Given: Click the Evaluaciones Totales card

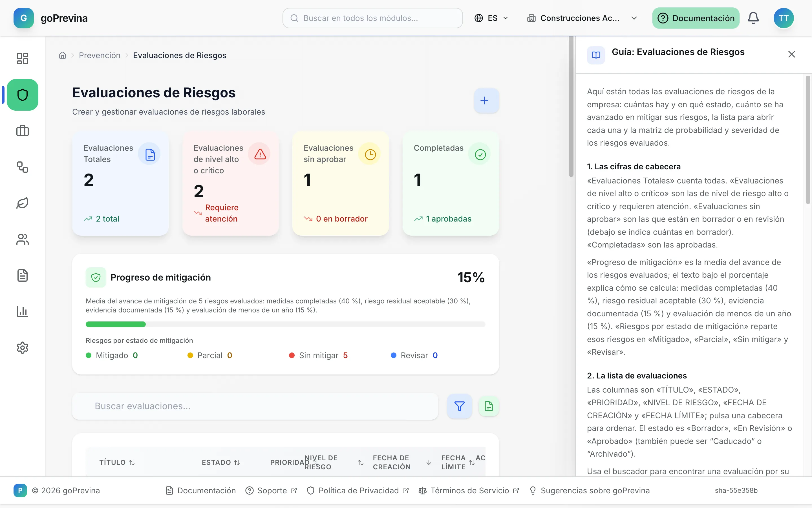Looking at the screenshot, I should [120, 183].
